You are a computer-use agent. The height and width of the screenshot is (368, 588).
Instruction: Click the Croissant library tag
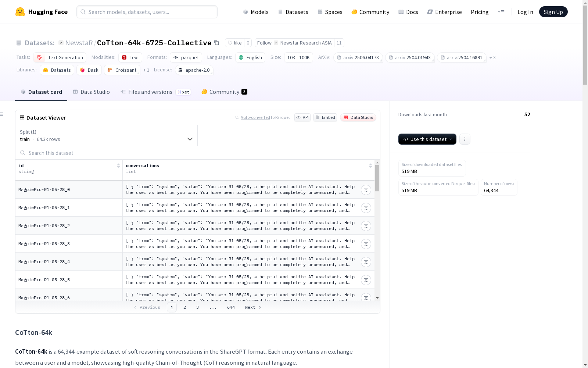pyautogui.click(x=122, y=70)
